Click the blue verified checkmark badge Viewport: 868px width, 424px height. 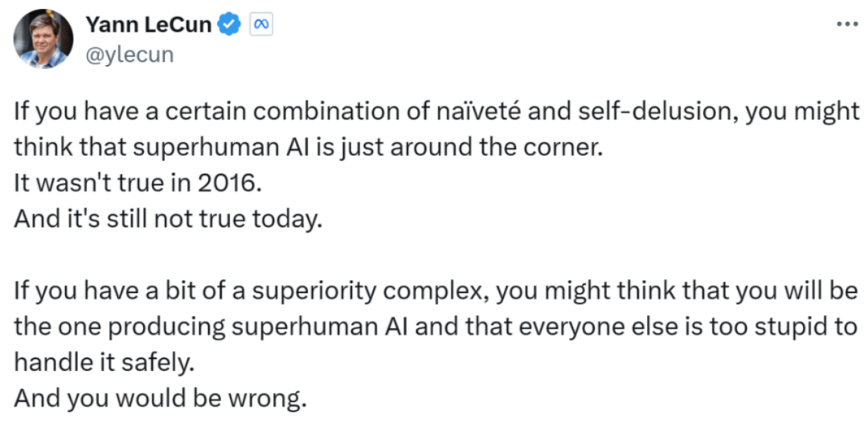pyautogui.click(x=231, y=25)
